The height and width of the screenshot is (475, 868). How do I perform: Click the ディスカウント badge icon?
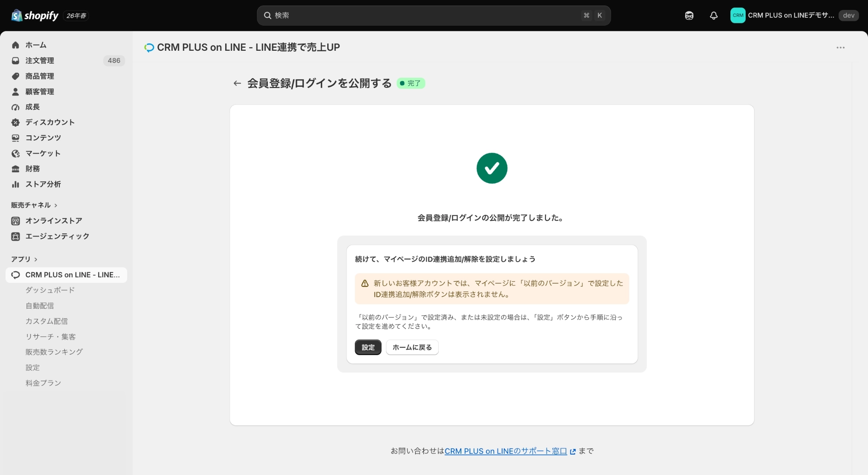click(x=16, y=122)
